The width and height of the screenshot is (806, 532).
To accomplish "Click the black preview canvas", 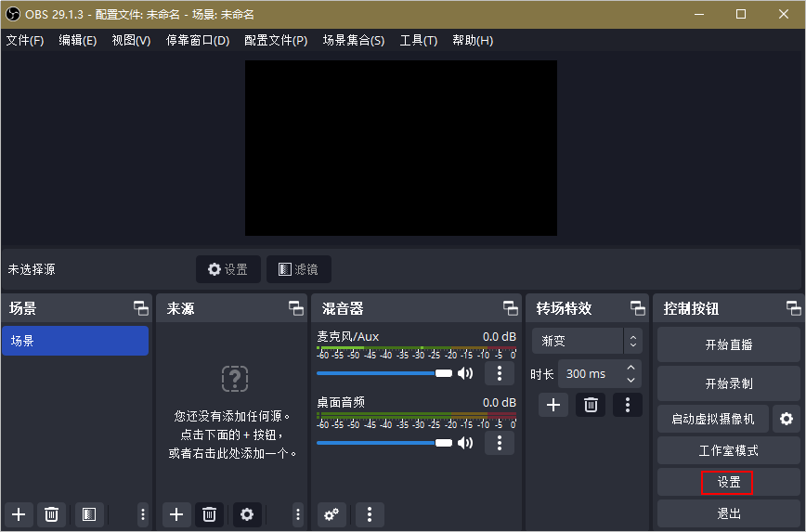I will click(x=401, y=148).
